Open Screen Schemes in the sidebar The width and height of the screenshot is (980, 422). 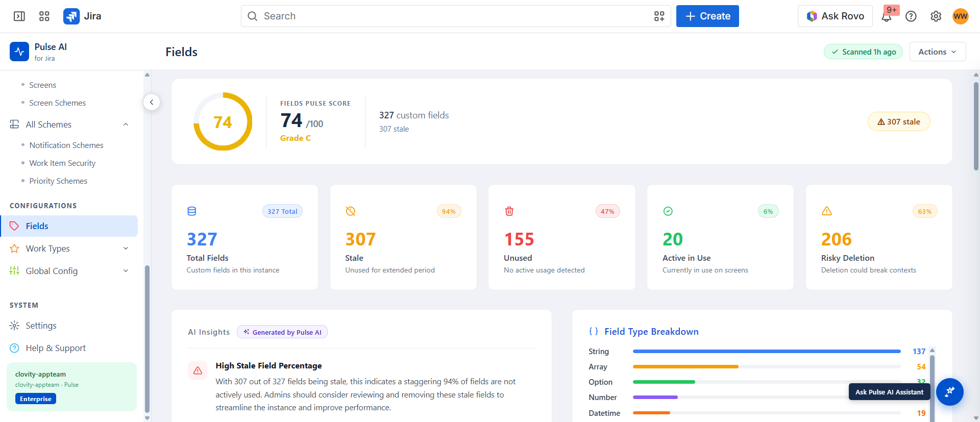coord(58,103)
